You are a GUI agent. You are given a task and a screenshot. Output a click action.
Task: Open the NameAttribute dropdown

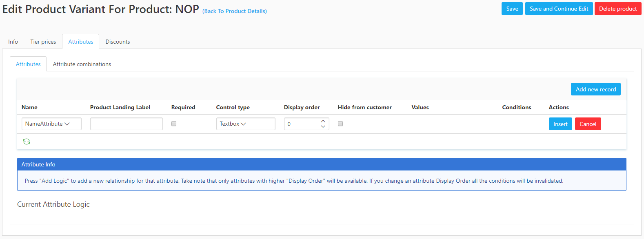tap(51, 124)
